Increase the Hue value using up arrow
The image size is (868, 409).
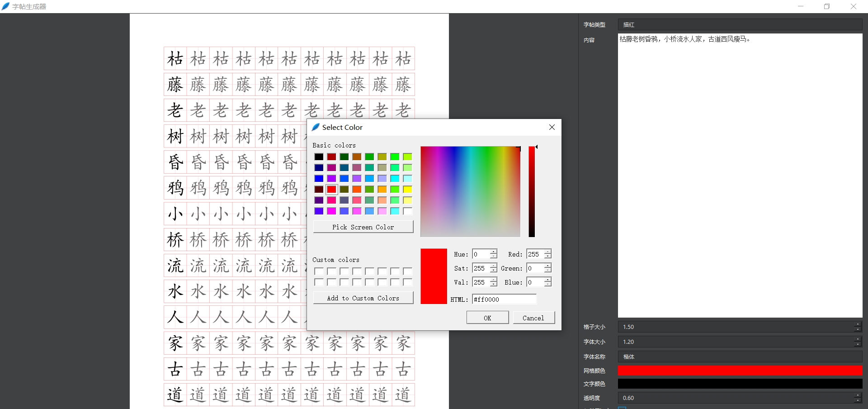tap(494, 252)
